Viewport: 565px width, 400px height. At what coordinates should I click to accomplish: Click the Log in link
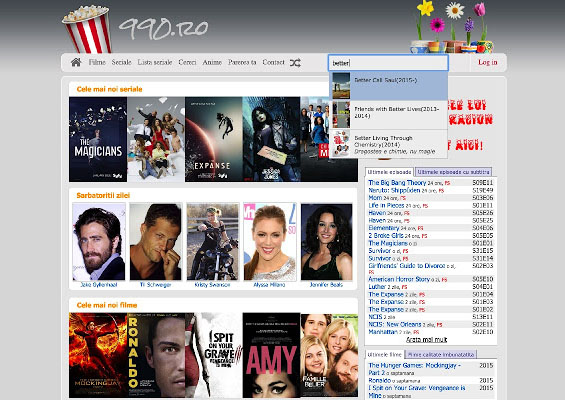488,62
